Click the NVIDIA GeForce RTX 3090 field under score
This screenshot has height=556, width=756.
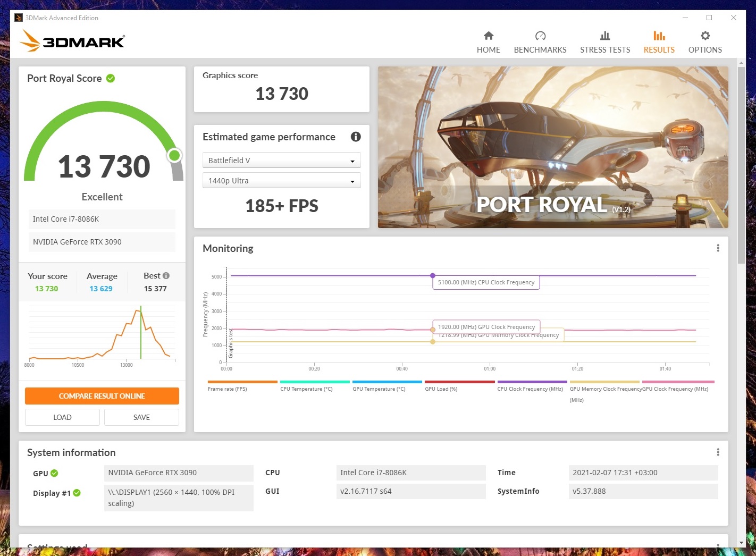(102, 242)
